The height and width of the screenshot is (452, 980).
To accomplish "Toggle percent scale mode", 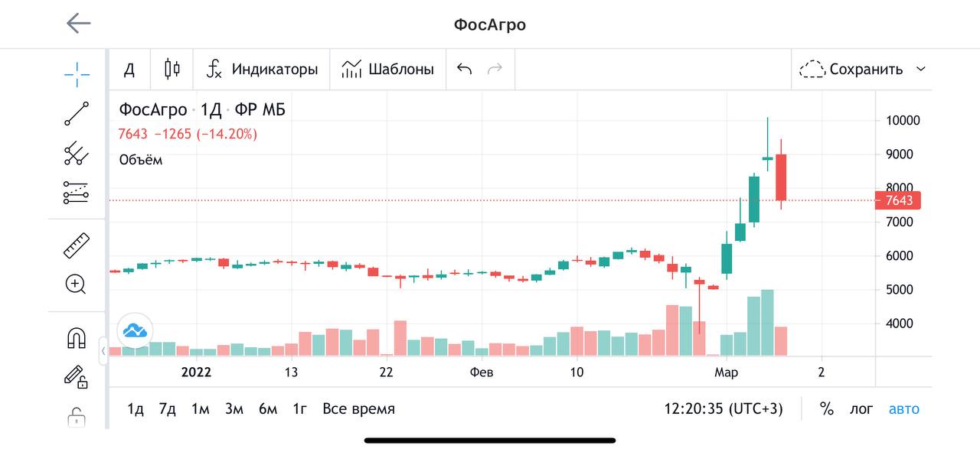I will (826, 409).
